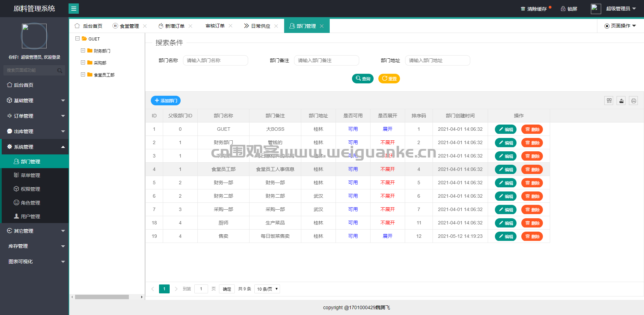Screen dimensions: 644x315
Task: Switch to 后台首页 tab
Action: pos(88,26)
